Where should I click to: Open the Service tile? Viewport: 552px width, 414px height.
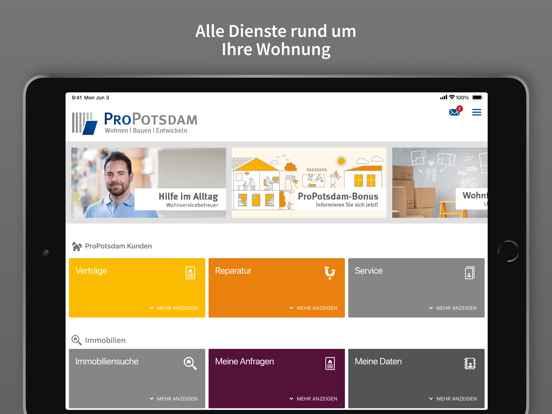[x=416, y=288]
